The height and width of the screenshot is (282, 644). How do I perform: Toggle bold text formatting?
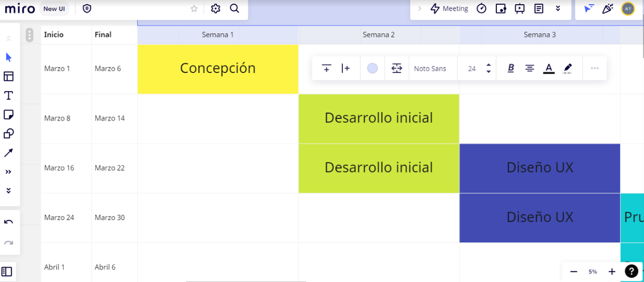tap(511, 68)
